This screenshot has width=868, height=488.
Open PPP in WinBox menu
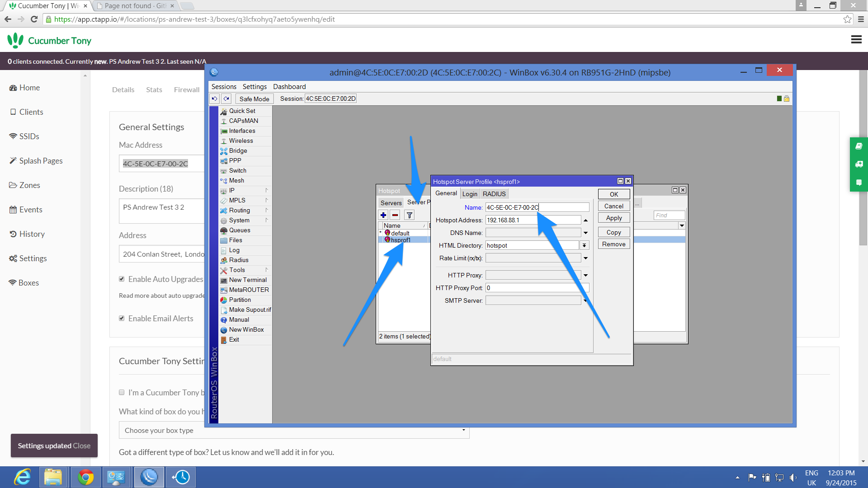[x=235, y=160]
